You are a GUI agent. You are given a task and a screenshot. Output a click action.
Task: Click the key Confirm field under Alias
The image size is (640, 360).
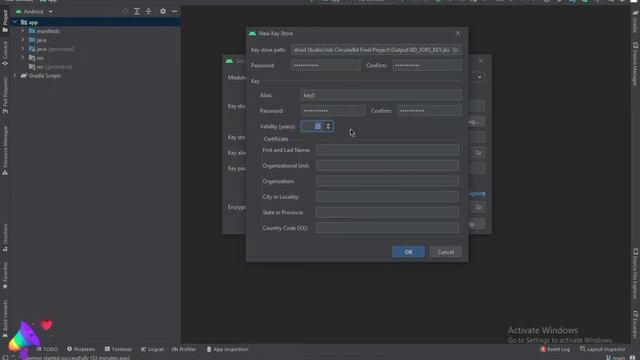point(430,111)
